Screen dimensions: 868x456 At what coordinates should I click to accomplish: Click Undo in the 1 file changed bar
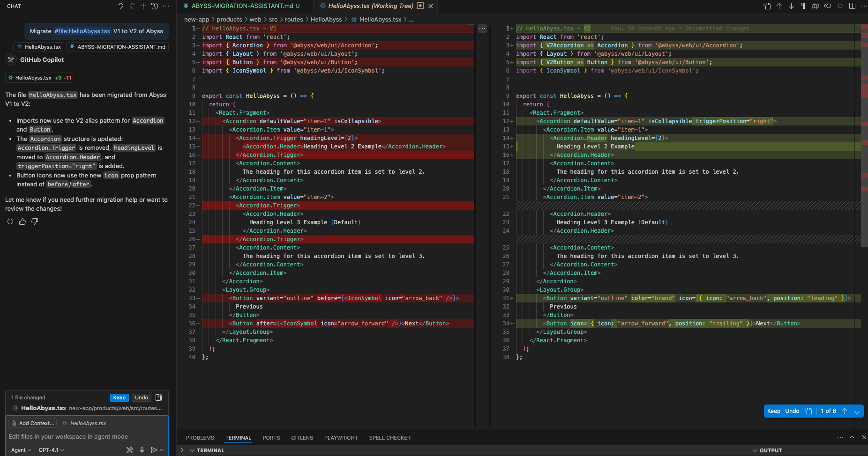point(142,397)
